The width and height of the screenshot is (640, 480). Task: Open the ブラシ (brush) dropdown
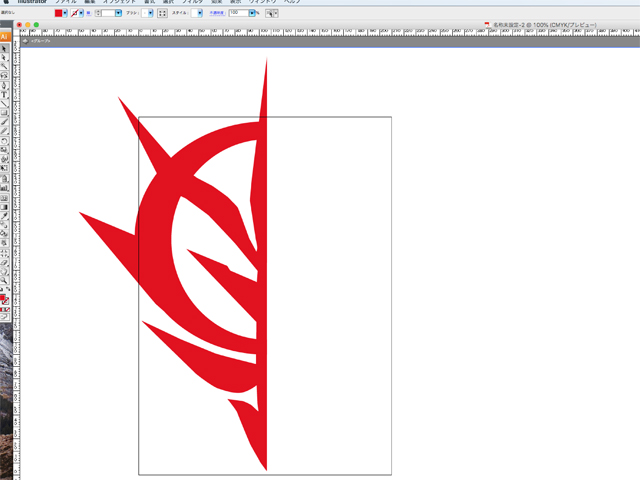(150, 13)
